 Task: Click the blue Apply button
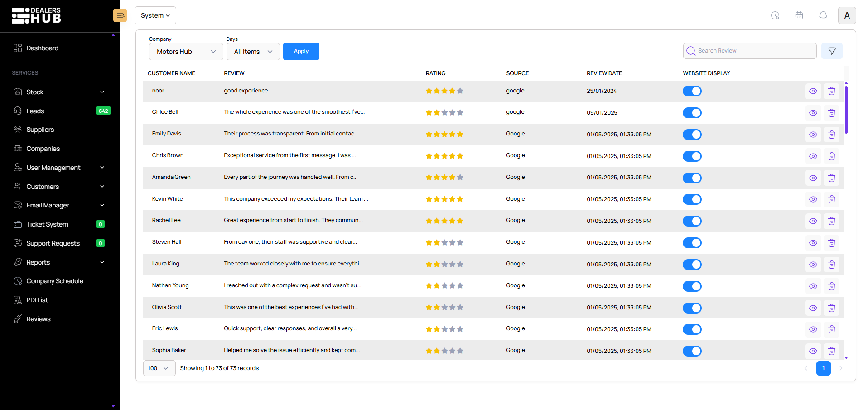click(x=301, y=51)
